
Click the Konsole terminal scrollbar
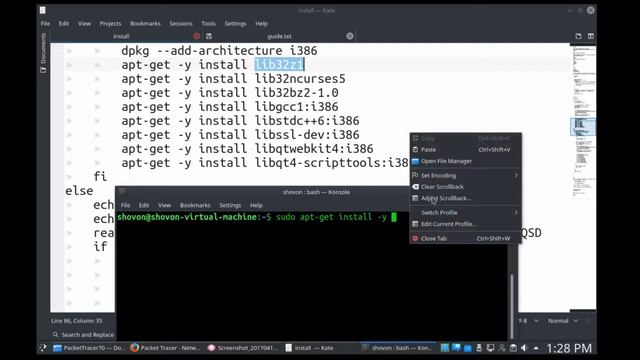(x=511, y=306)
